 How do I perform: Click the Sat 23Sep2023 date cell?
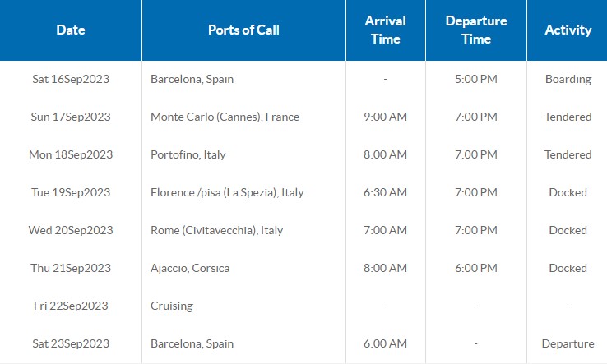pyautogui.click(x=71, y=343)
